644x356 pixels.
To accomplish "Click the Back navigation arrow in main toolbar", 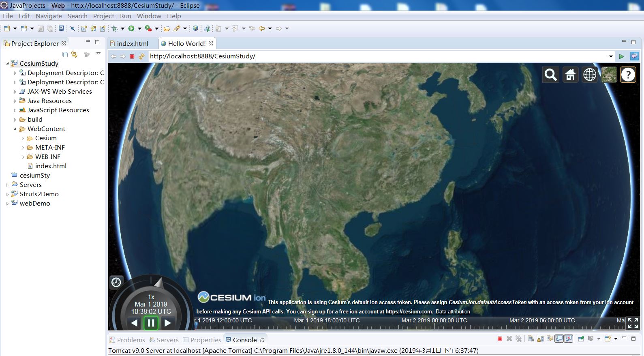I will pos(262,28).
